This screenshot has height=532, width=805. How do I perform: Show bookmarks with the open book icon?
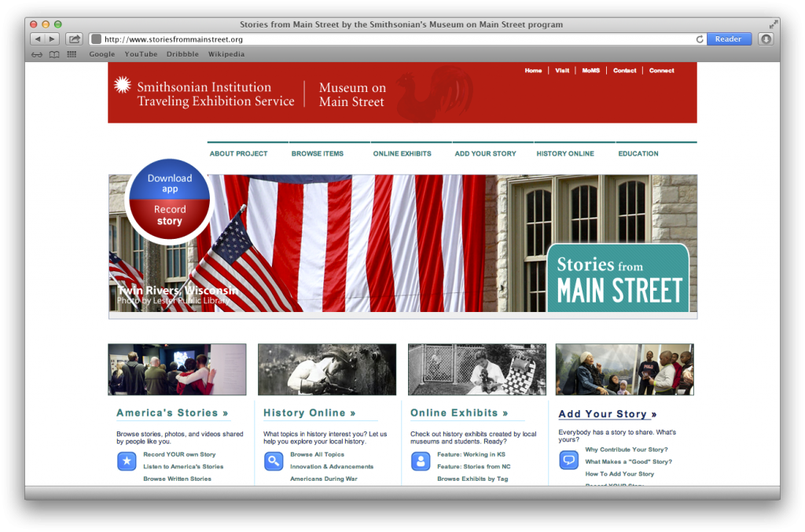click(x=54, y=54)
